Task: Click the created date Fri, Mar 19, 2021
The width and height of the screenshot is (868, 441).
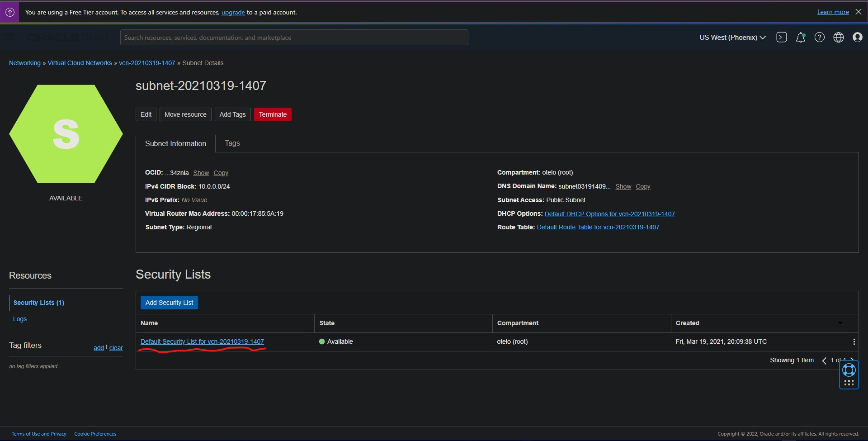Action: pyautogui.click(x=721, y=341)
